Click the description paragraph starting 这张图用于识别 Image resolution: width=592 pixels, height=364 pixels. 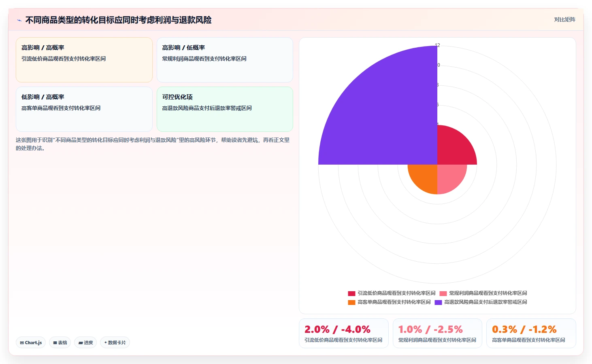[153, 144]
